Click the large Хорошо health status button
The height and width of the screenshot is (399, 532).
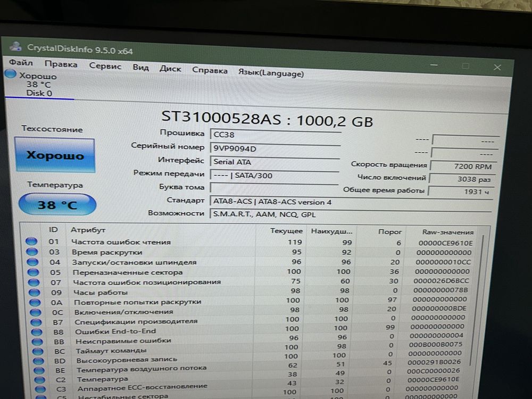point(55,155)
